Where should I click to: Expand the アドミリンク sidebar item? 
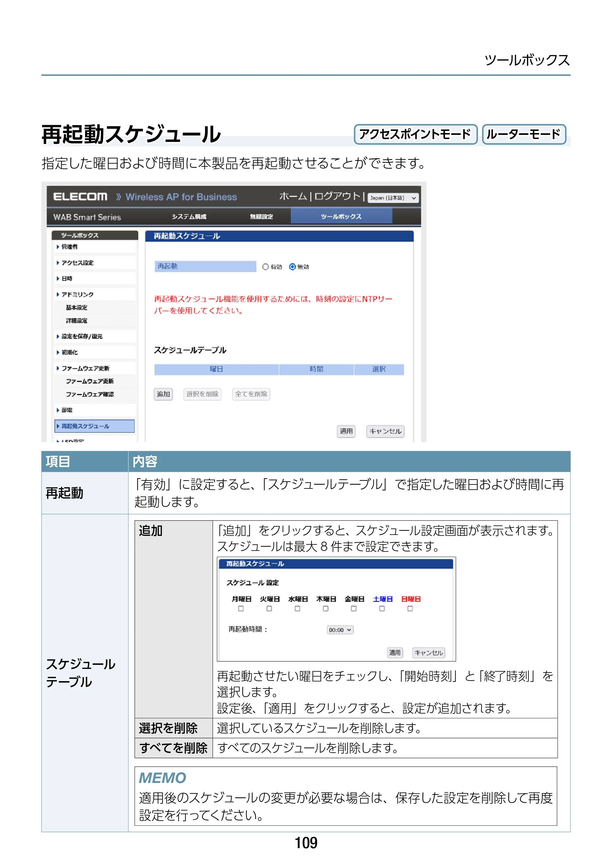click(95, 295)
